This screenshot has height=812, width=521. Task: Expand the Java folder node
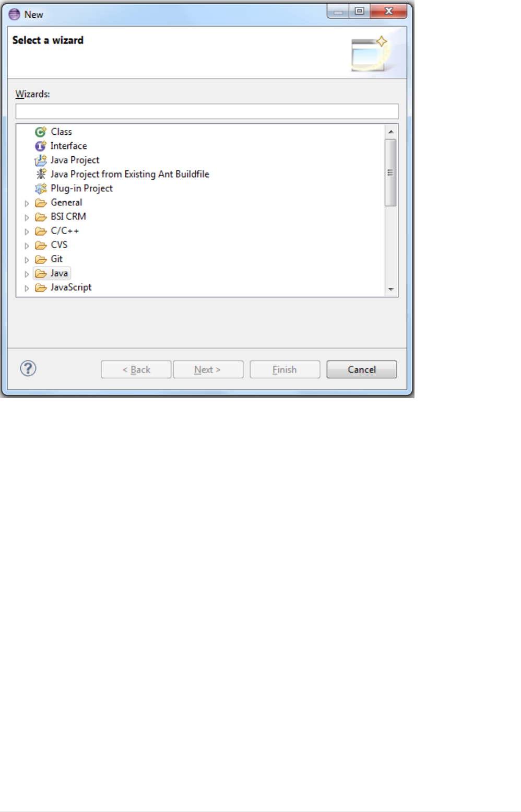coord(27,274)
